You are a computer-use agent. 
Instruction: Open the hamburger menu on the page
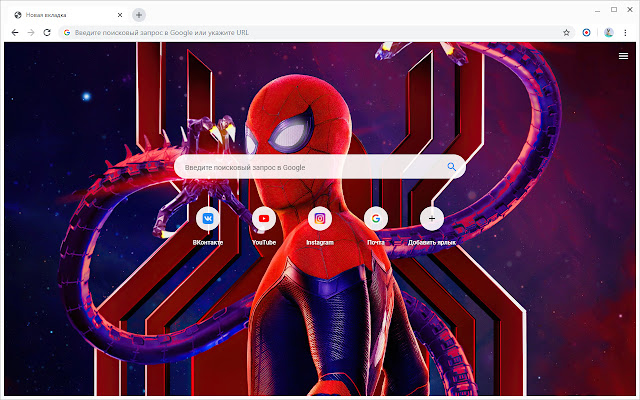click(x=623, y=56)
